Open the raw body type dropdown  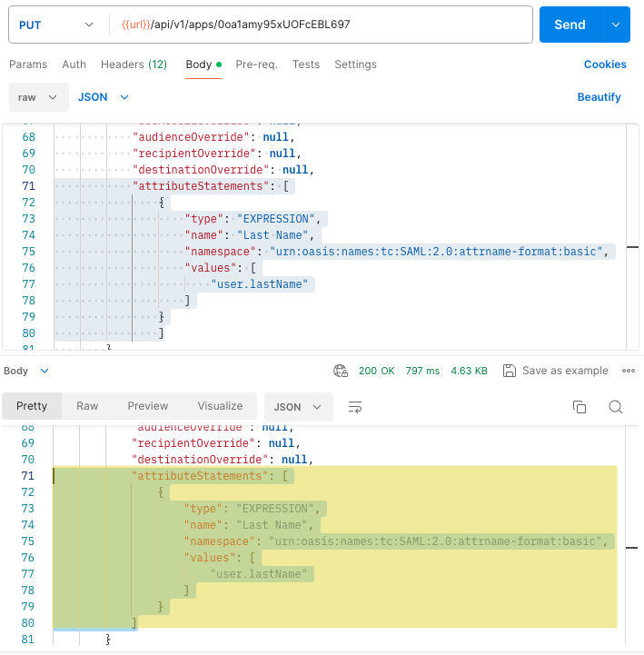[x=38, y=97]
